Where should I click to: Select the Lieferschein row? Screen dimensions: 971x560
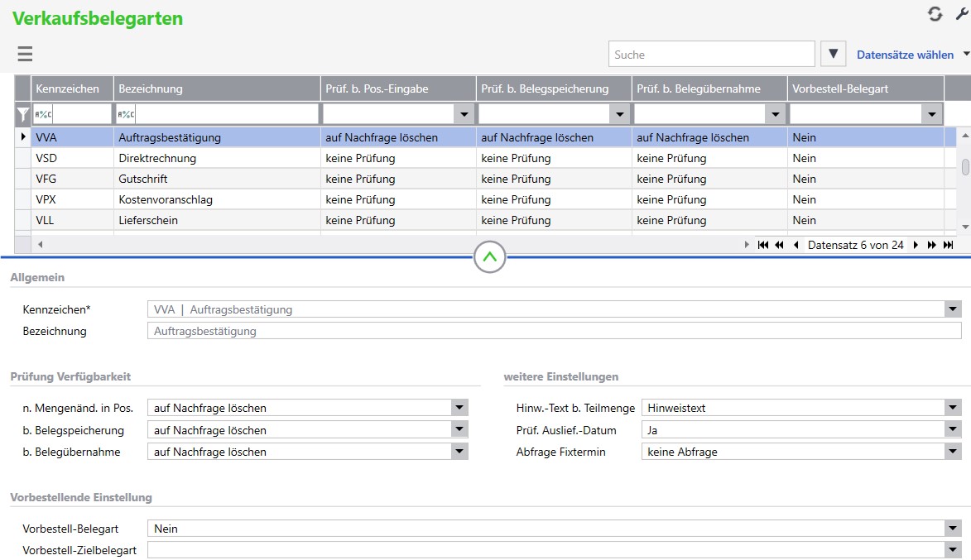pyautogui.click(x=149, y=220)
